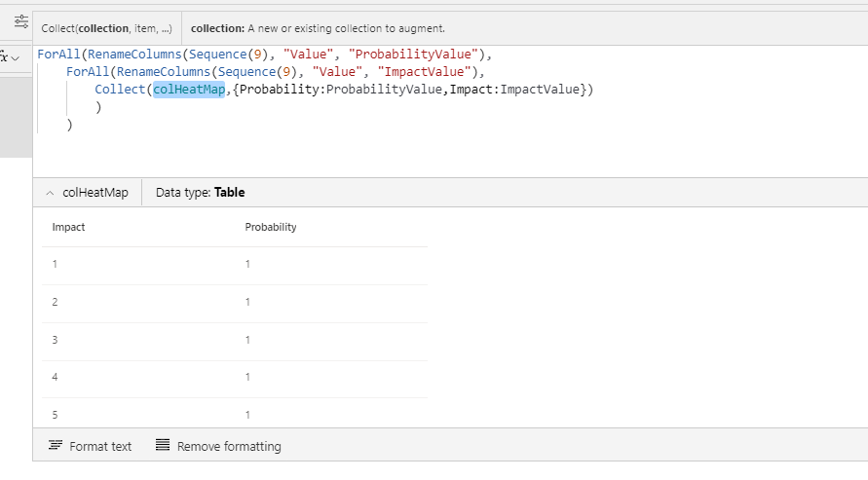Click the highlighted colHeatMap in formula
This screenshot has width=868, height=480.
pos(189,90)
